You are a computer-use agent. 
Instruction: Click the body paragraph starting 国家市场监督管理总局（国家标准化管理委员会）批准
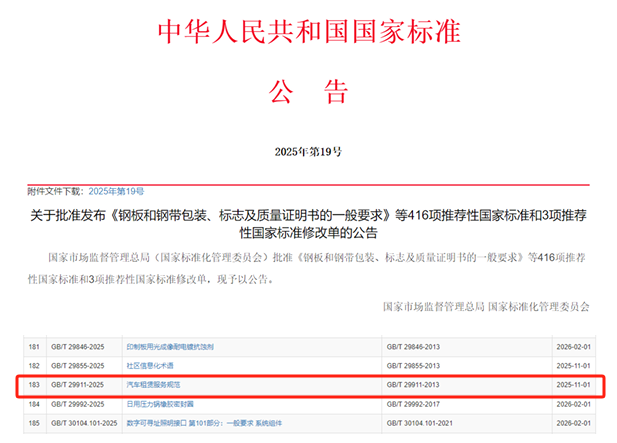(x=307, y=268)
